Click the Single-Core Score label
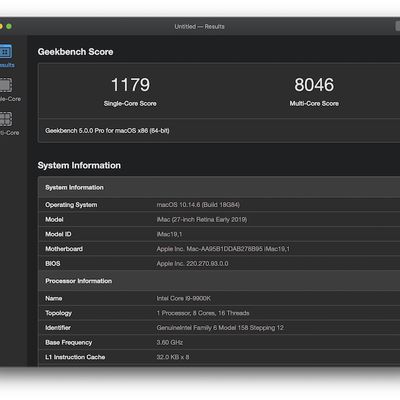Viewport: 400px width, 400px height. pos(130,103)
